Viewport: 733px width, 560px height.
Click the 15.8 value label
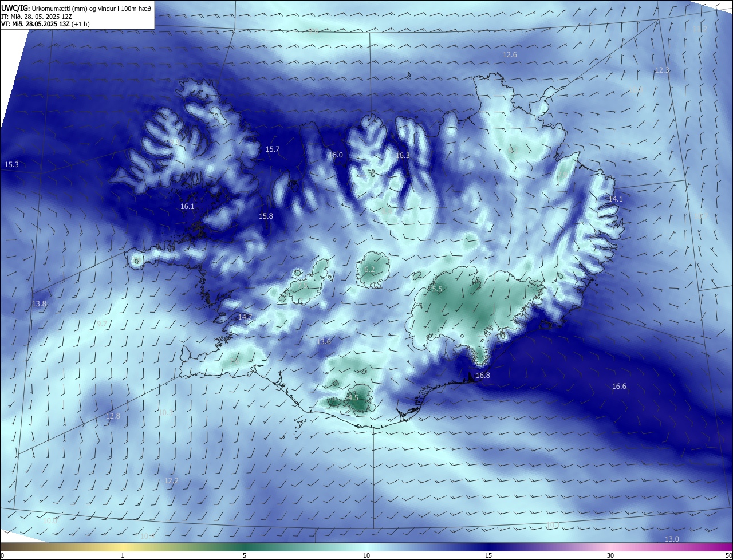[x=266, y=216]
